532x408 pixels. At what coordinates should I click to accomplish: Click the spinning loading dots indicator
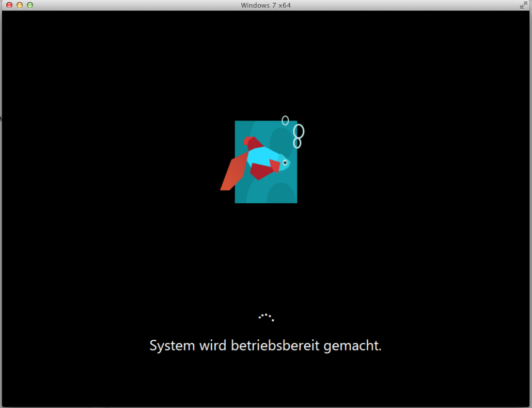[266, 318]
